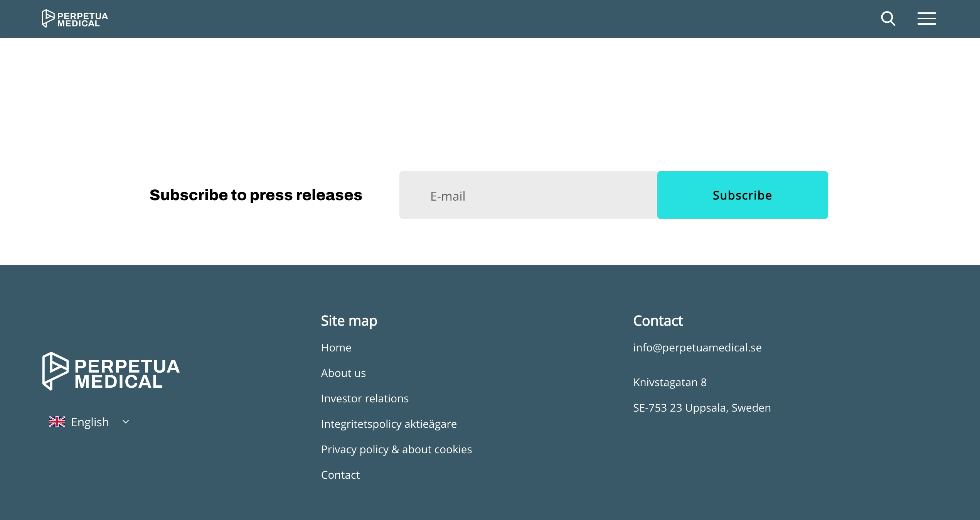Click the info@perpetuamedical.se email link
This screenshot has width=980, height=520.
(697, 348)
